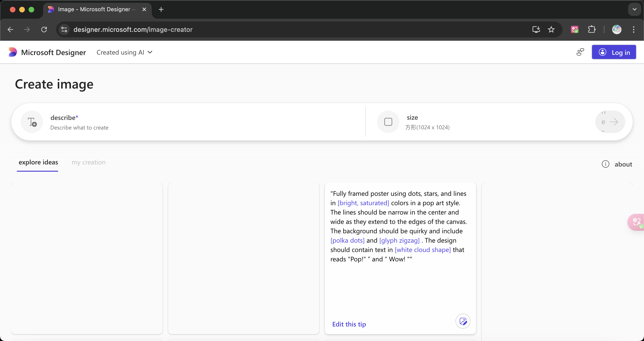Open the rewards people-chat icon
This screenshot has height=341, width=644.
(580, 52)
